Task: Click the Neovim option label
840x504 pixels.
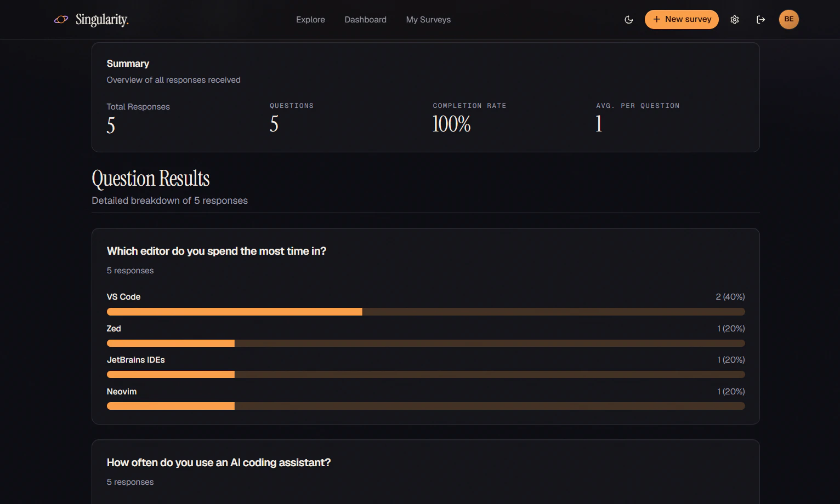Action: [x=122, y=392]
